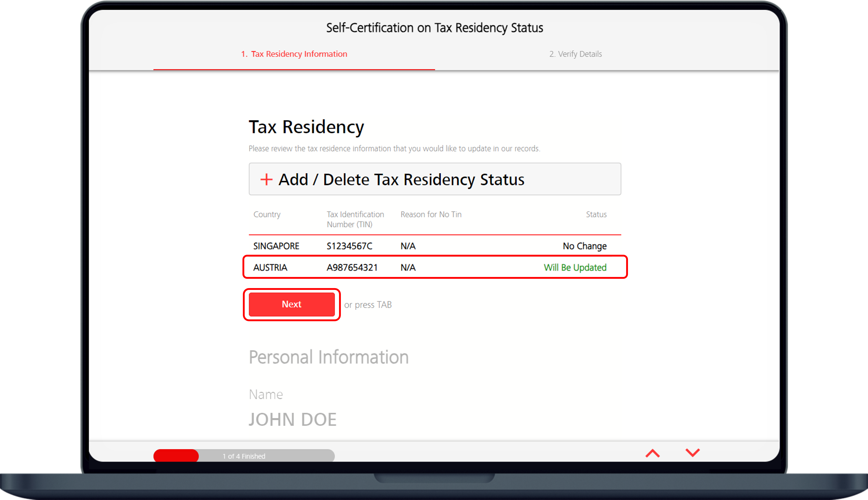
Task: Click the Personal Information heading
Action: pyautogui.click(x=329, y=357)
